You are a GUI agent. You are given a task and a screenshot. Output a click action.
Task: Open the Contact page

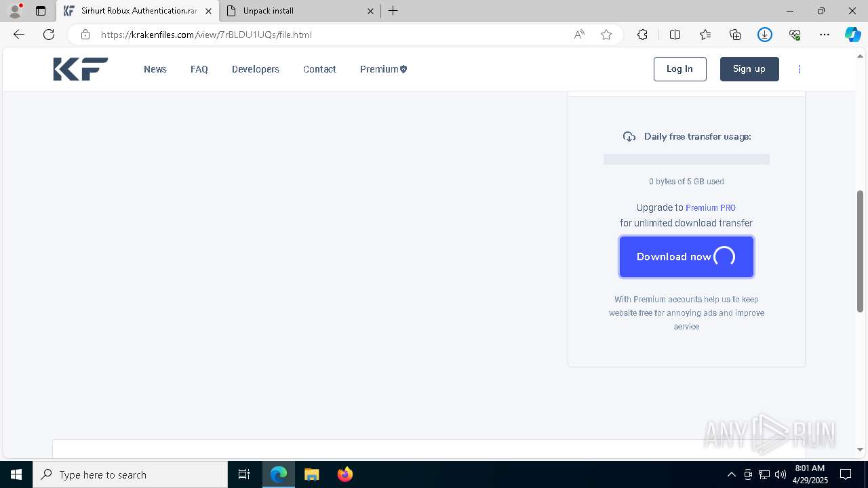(x=319, y=69)
